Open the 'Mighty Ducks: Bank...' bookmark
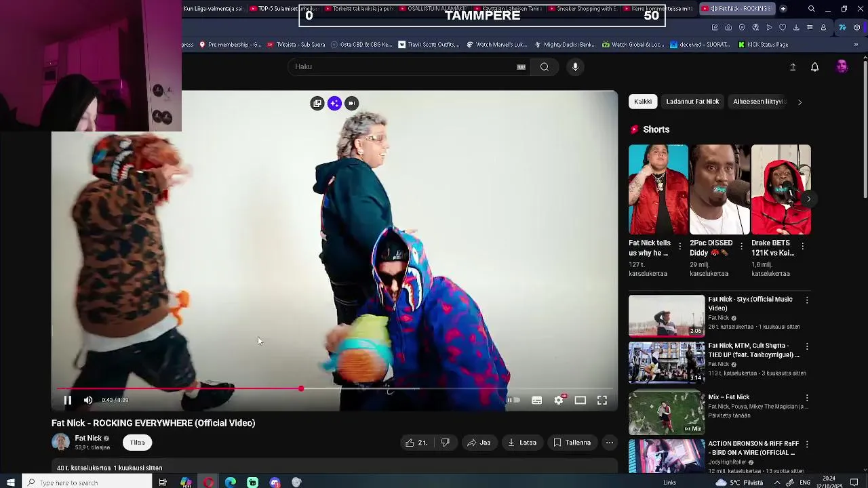 point(565,45)
